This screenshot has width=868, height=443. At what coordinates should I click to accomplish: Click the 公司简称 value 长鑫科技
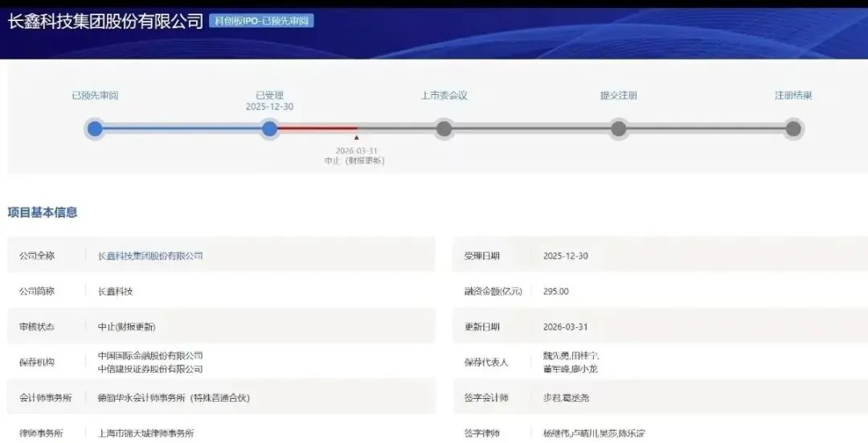pos(115,291)
